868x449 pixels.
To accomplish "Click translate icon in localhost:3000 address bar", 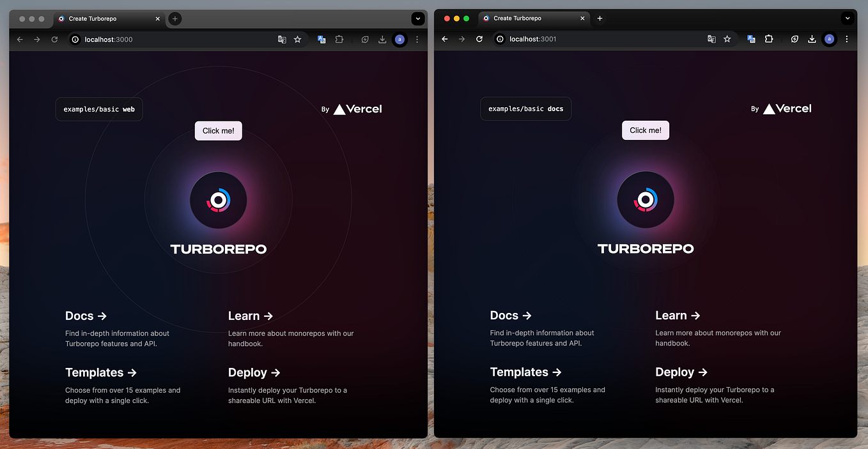I will (282, 40).
